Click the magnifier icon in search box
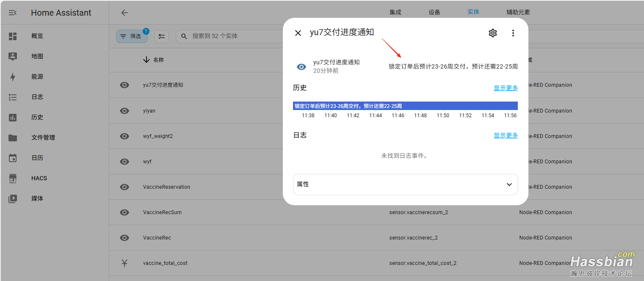Image resolution: width=644 pixels, height=281 pixels. point(184,36)
